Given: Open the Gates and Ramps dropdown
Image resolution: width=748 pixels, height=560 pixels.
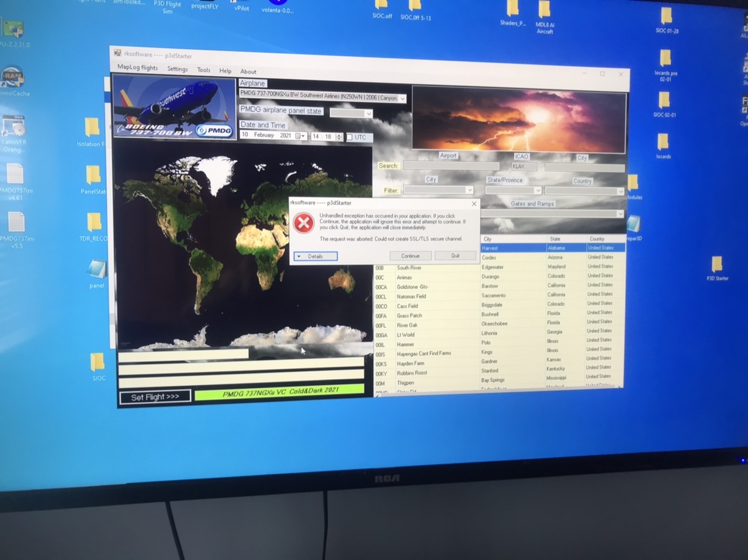Looking at the screenshot, I should click(x=620, y=214).
